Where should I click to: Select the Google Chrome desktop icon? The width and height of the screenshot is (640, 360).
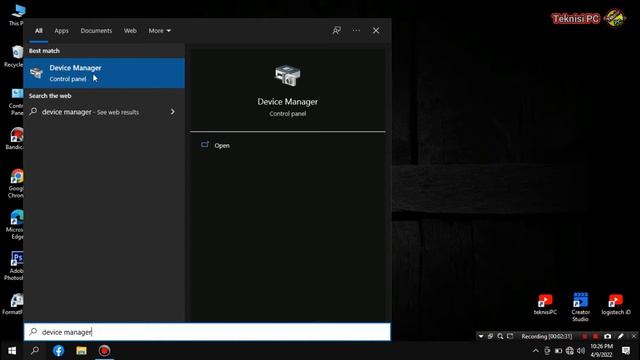pyautogui.click(x=16, y=184)
